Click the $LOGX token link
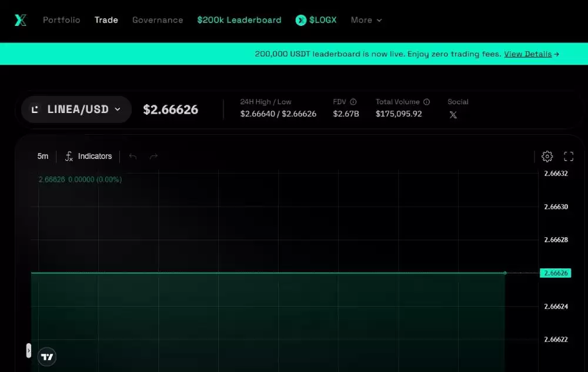Image resolution: width=588 pixels, height=372 pixels. click(x=316, y=20)
